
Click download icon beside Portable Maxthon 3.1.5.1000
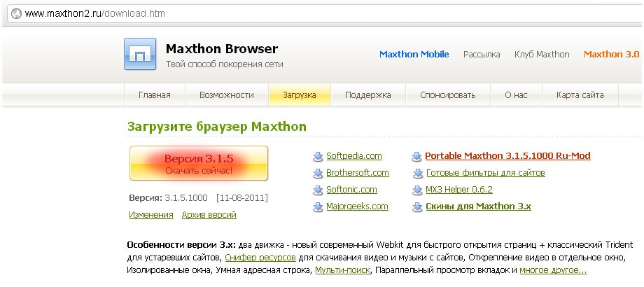point(417,157)
